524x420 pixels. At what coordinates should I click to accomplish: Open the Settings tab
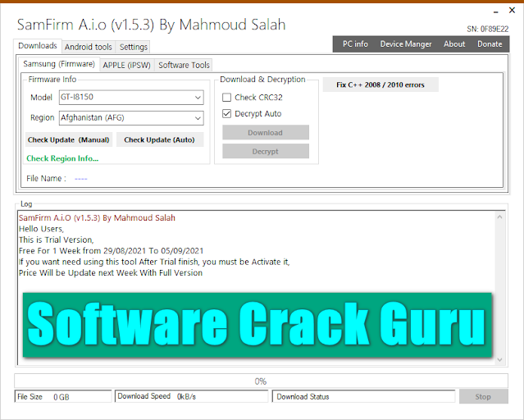(x=134, y=47)
